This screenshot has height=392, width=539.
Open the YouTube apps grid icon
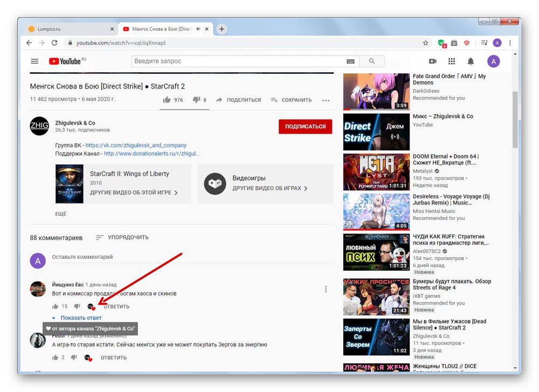(451, 61)
